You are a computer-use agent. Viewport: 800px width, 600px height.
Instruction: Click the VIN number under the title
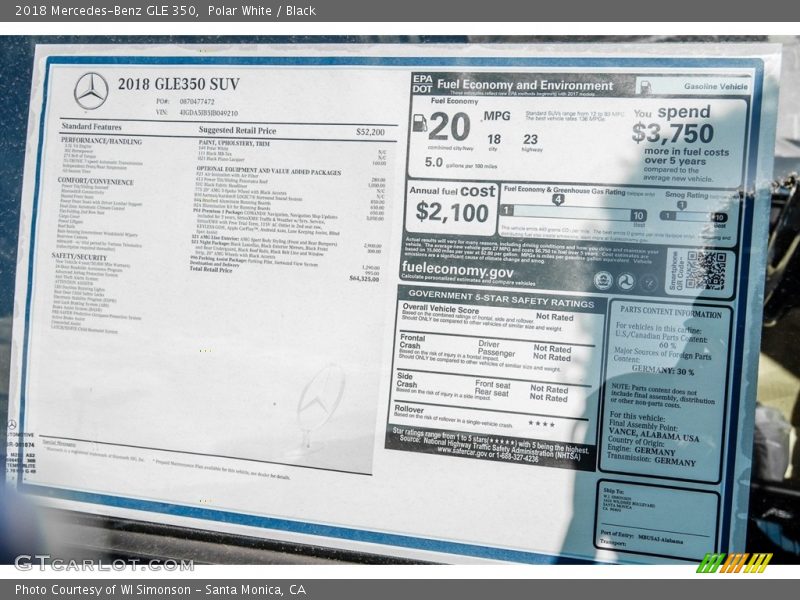pyautogui.click(x=209, y=113)
